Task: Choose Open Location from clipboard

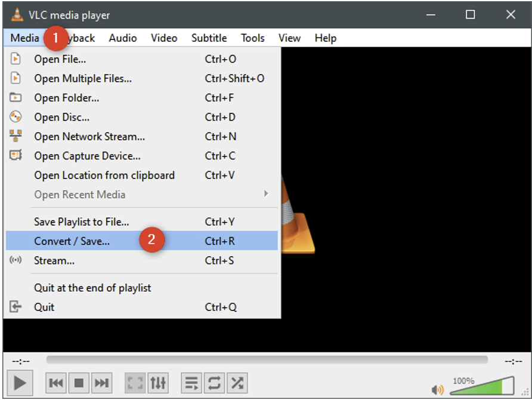Action: coord(142,175)
